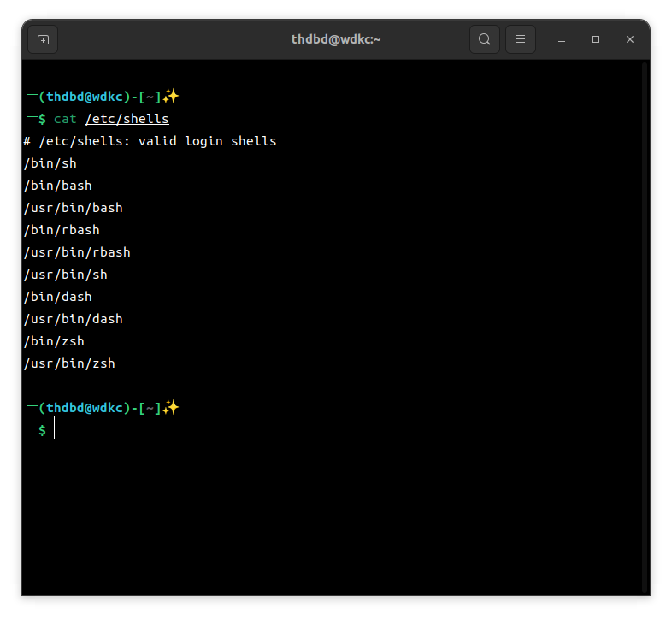672x620 pixels.
Task: Click the /usr/bin/rbash output line
Action: (x=77, y=252)
